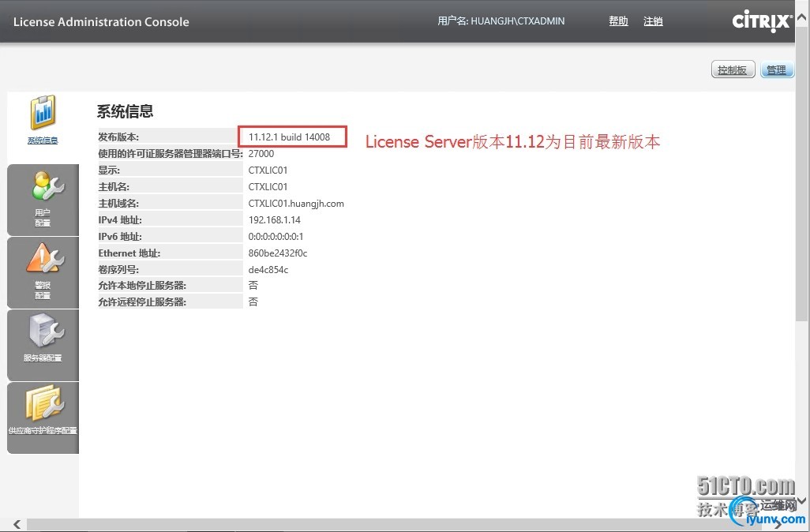Click the 允许本地停止服务器 row label
This screenshot has width=810, height=532.
pos(142,286)
